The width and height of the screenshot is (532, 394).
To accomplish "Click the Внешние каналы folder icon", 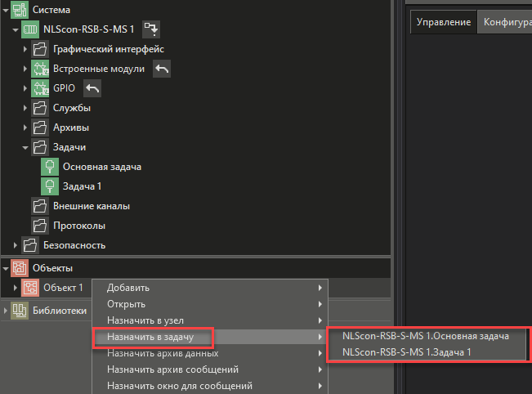I will tap(40, 206).
